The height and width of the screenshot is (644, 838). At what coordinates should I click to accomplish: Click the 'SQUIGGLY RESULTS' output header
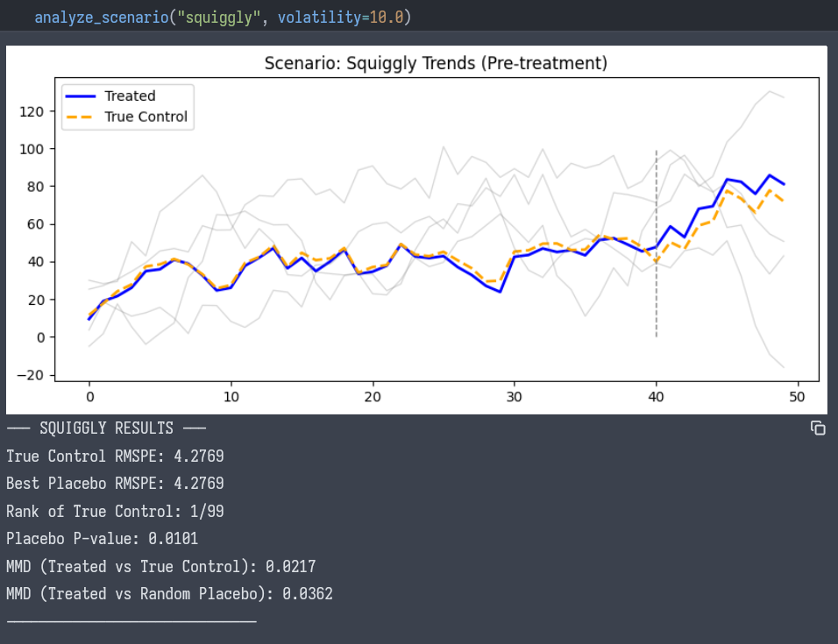click(106, 428)
